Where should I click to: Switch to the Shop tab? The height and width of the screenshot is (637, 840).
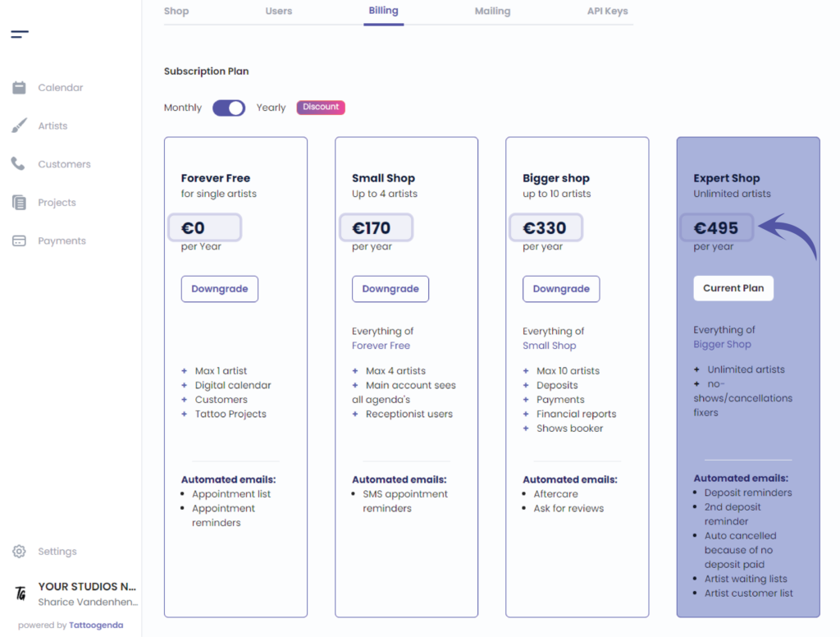pyautogui.click(x=176, y=11)
